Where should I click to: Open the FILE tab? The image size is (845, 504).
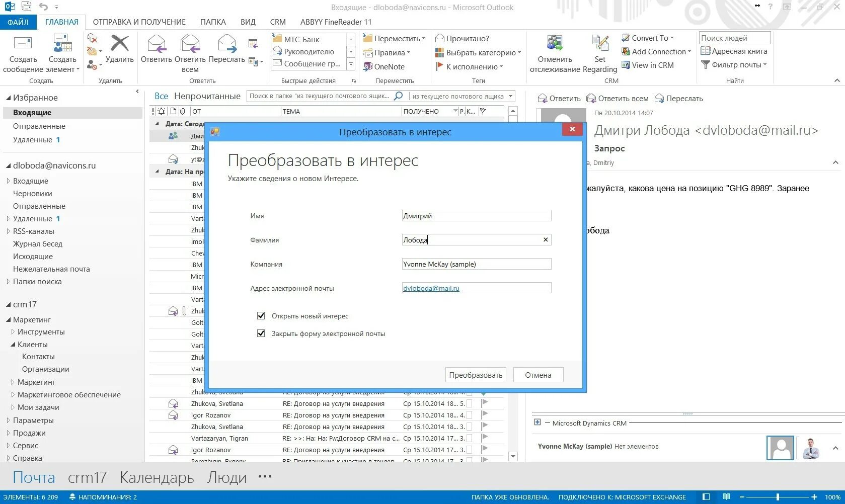pos(18,22)
